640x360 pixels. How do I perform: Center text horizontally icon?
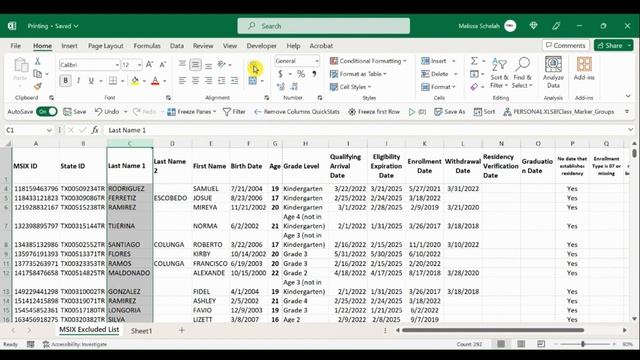point(195,81)
